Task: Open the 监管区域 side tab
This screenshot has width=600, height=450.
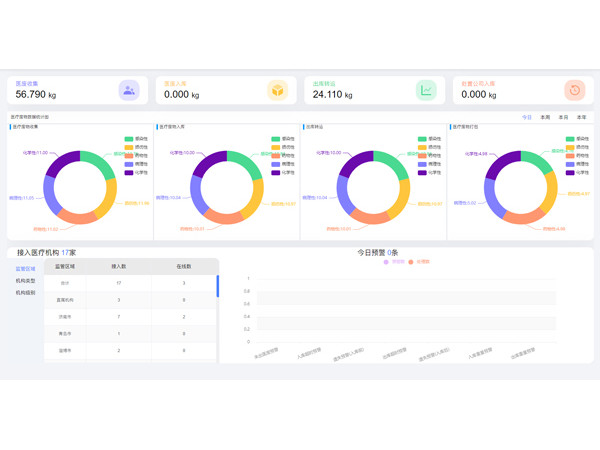Action: pos(25,269)
